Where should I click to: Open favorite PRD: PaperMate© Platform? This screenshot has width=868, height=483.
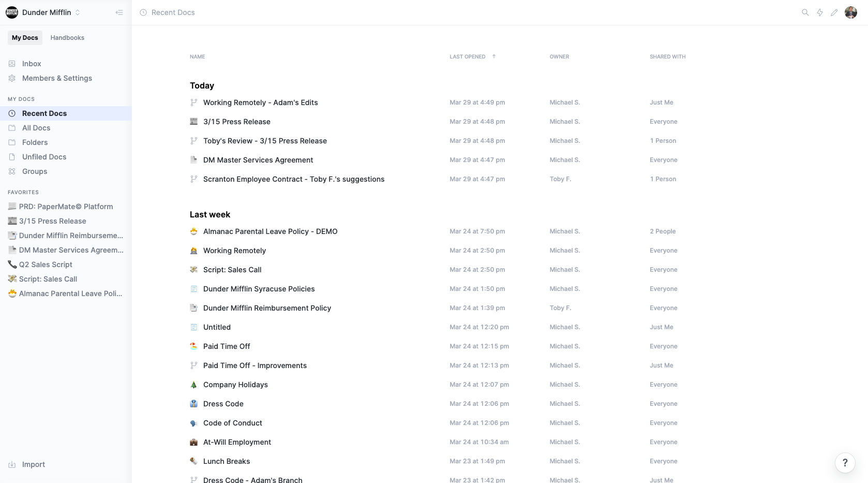(66, 207)
